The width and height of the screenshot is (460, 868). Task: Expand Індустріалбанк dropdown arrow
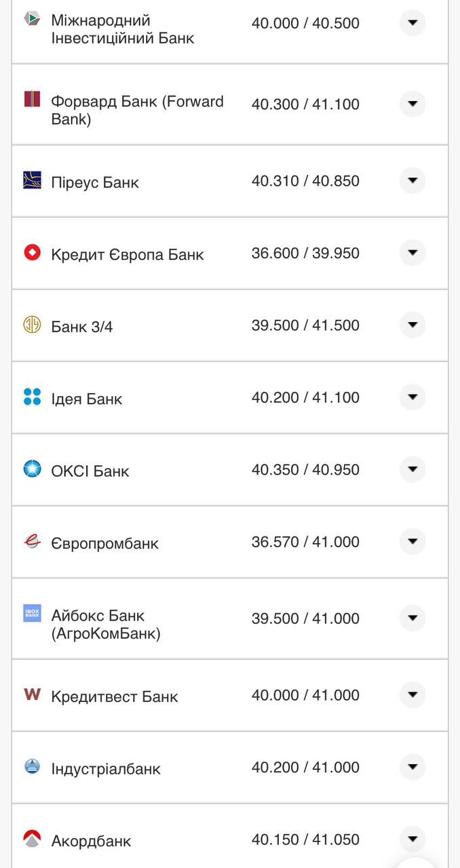412,767
